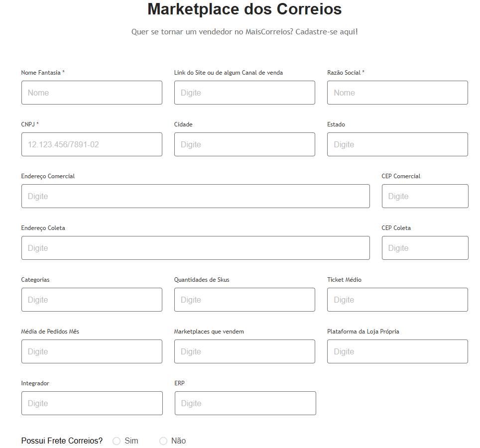The image size is (480, 448).
Task: Click the CEP Comercial input field
Action: point(425,196)
